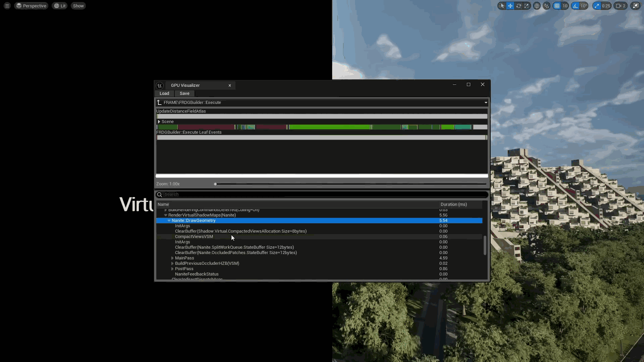644x362 pixels.
Task: Go up one level in FRAME breadcrumb
Action: pos(159,103)
